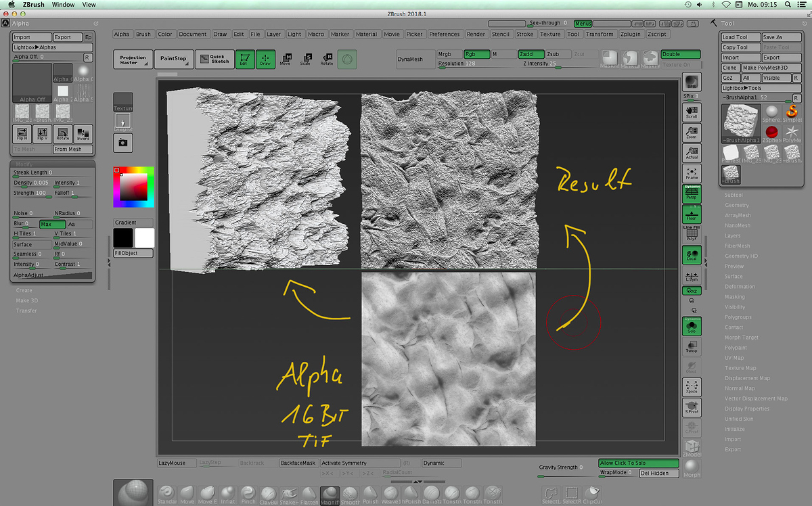Click the black secondary color swatch

tap(123, 237)
